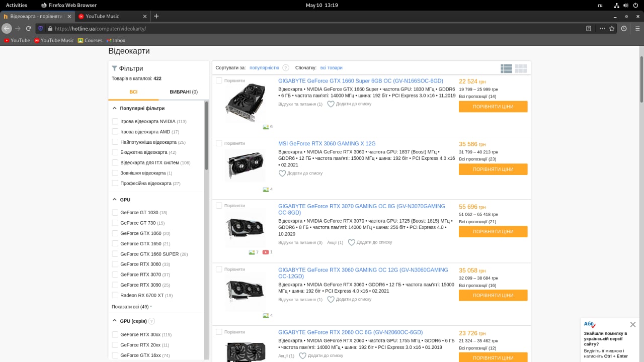The width and height of the screenshot is (644, 362).
Task: Open GIGABYTE RTX 3070 GAMING OC 8G link
Action: click(362, 209)
